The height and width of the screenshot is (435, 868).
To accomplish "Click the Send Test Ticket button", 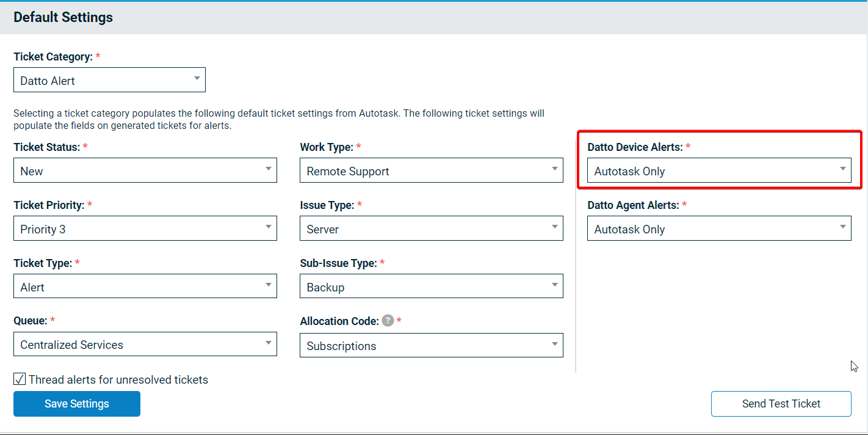I will pyautogui.click(x=781, y=404).
